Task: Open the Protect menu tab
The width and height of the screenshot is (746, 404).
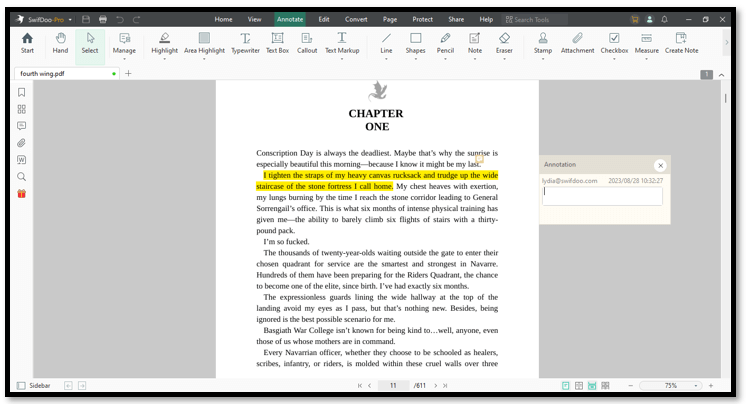Action: [x=422, y=19]
